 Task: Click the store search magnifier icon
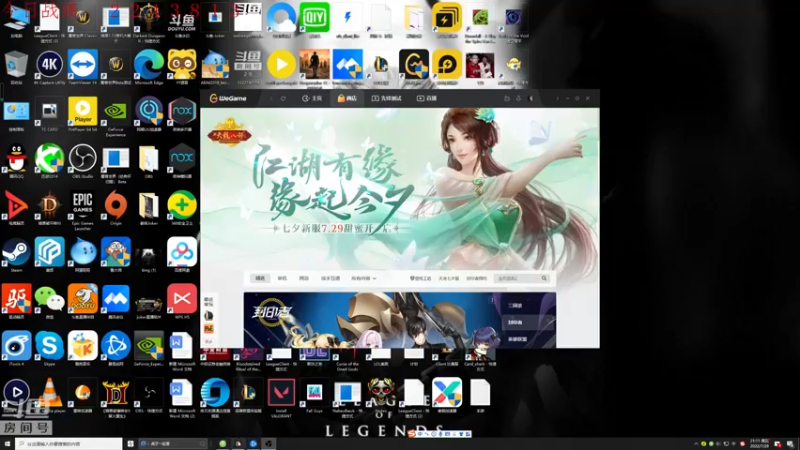click(x=544, y=278)
